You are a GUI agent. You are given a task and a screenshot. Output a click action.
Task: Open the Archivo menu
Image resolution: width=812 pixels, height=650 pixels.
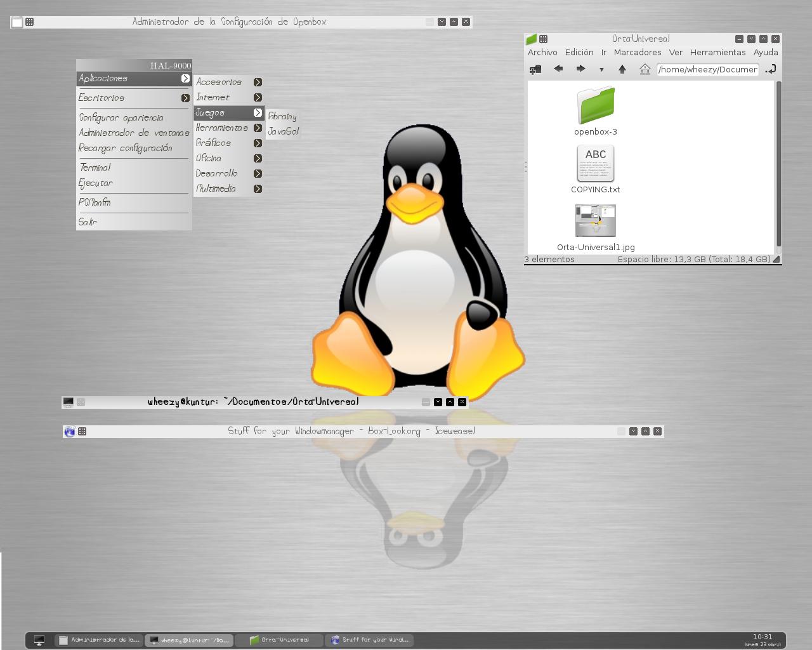click(x=542, y=53)
